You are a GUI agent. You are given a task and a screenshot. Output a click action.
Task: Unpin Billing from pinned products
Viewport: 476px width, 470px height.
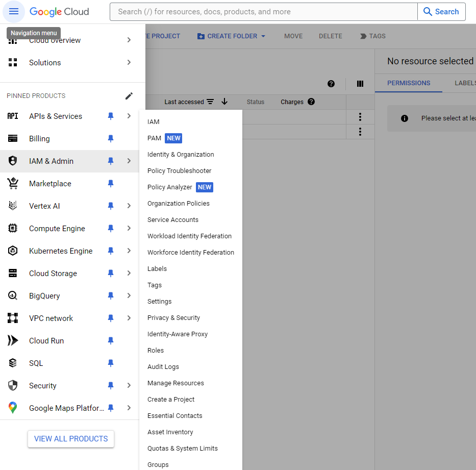[111, 139]
